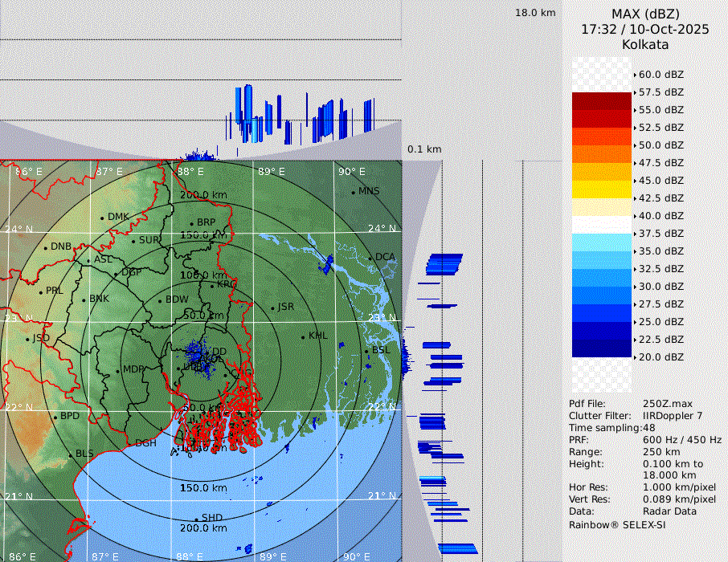
Task: Click the JSR station marker
Action: (x=272, y=307)
